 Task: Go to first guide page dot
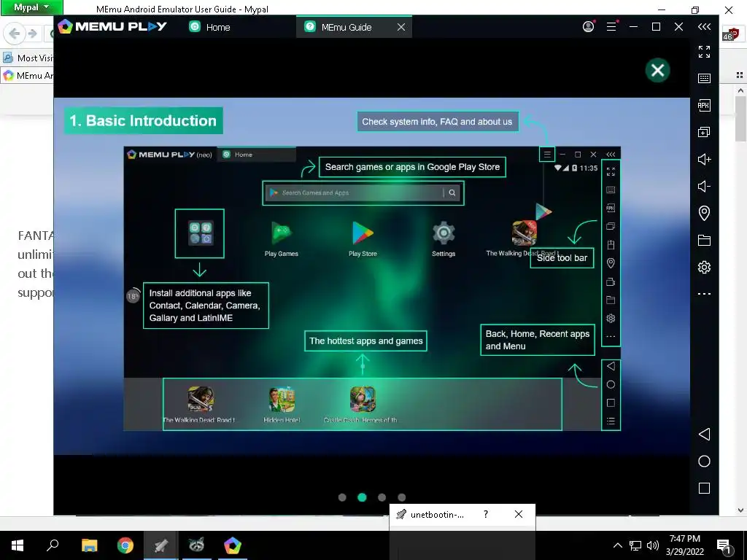[342, 497]
